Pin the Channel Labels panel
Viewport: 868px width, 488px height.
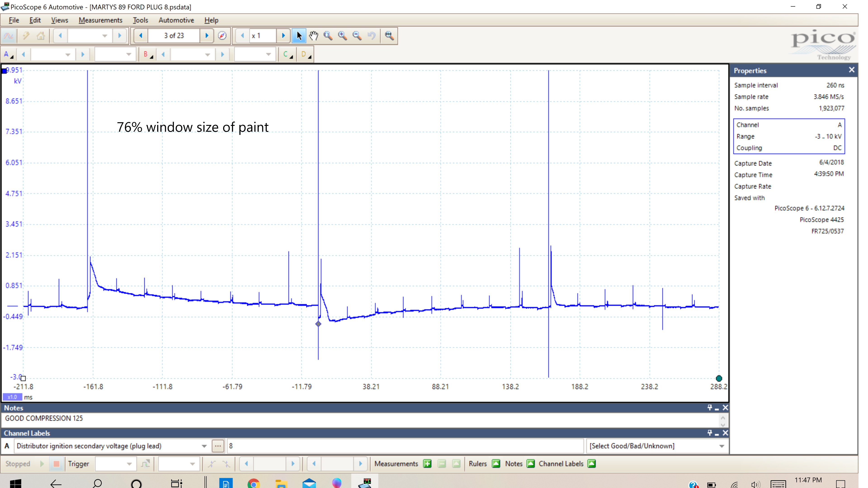pyautogui.click(x=710, y=433)
